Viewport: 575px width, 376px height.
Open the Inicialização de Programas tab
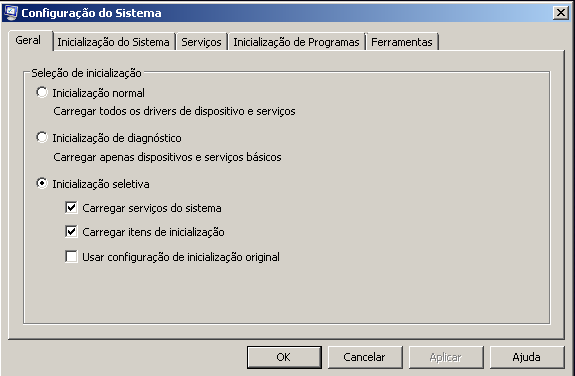[x=296, y=42]
